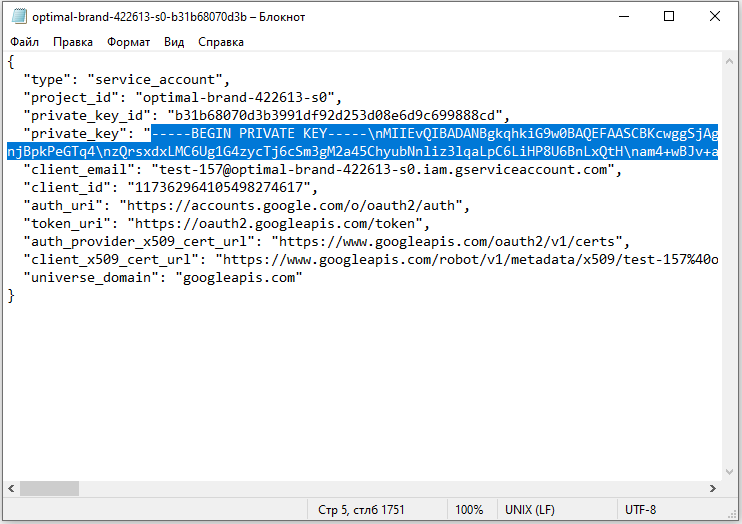Open the Правка menu
This screenshot has width=742, height=524.
click(73, 42)
